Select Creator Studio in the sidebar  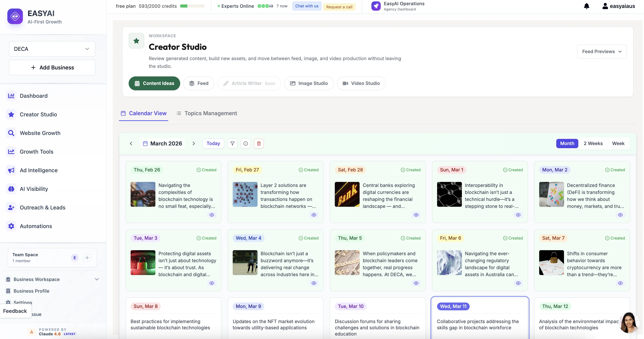[x=38, y=114]
